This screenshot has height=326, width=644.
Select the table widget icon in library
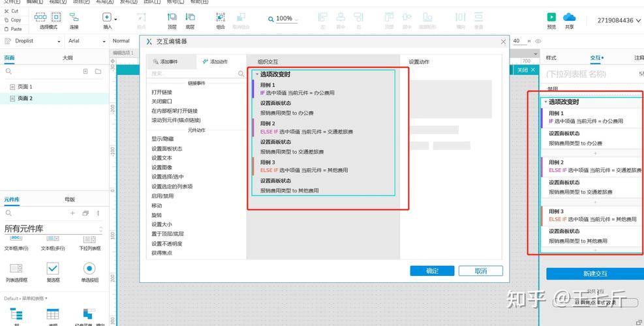tap(53, 314)
